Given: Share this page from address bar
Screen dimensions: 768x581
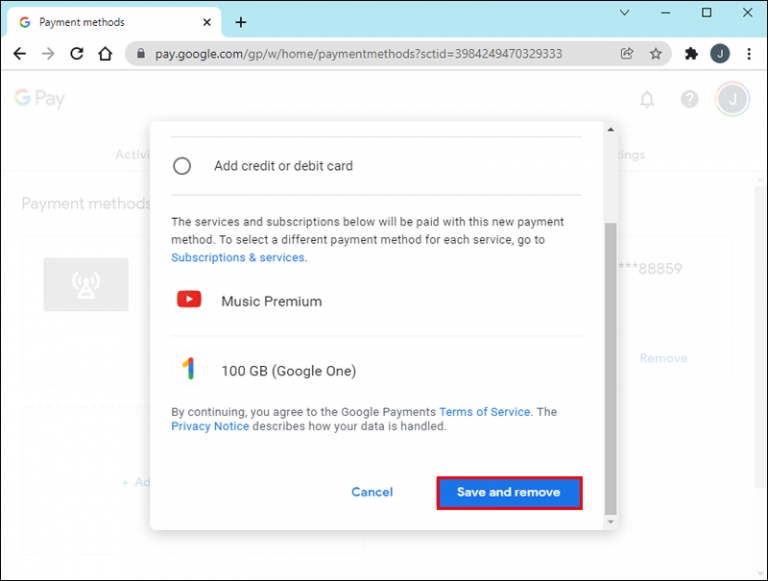Looking at the screenshot, I should point(627,53).
